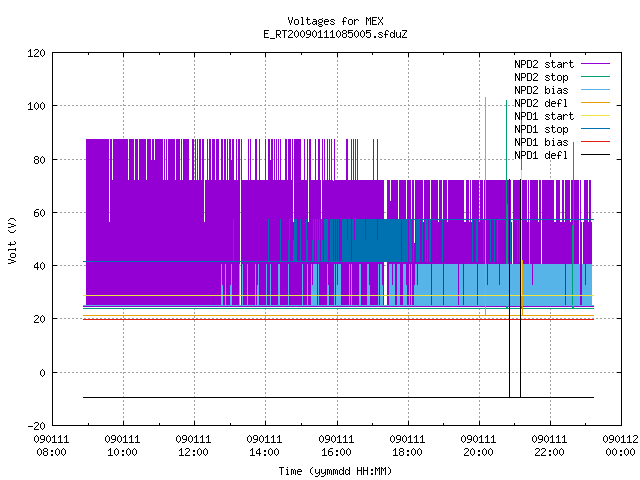Click the green NPD2 stop legend line

click(595, 77)
